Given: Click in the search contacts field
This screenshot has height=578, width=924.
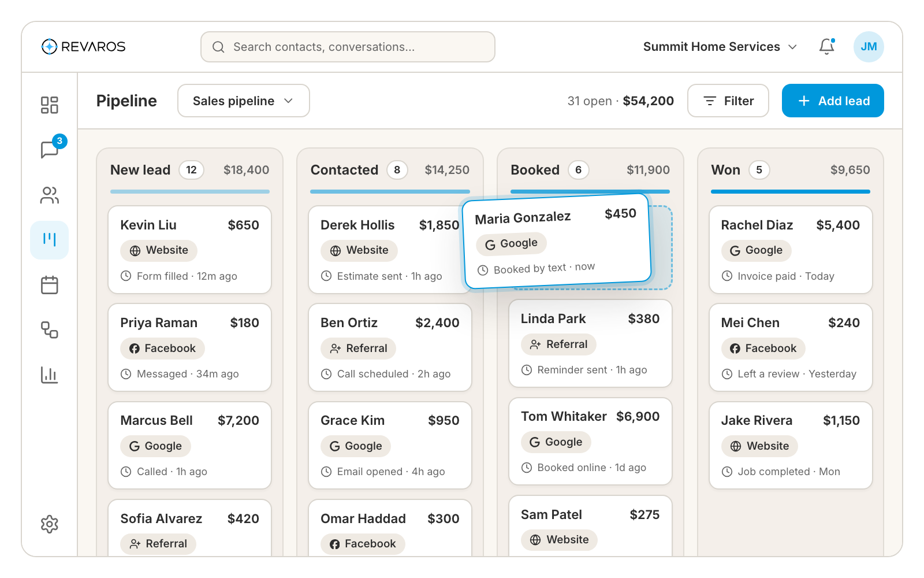Looking at the screenshot, I should click(x=348, y=47).
